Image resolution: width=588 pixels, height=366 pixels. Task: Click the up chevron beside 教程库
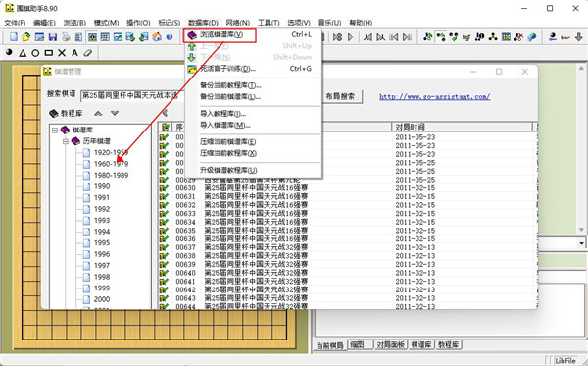[98, 113]
